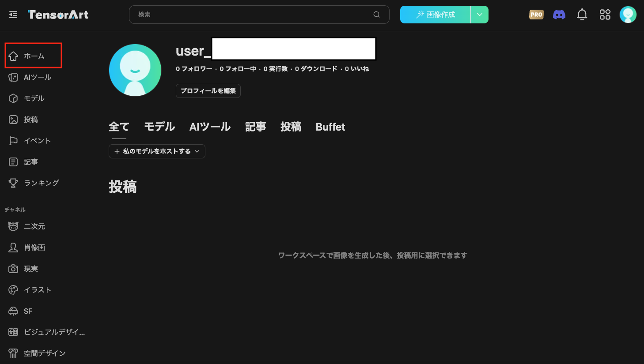Viewport: 644px width, 364px height.
Task: Open notifications bell
Action: 582,15
